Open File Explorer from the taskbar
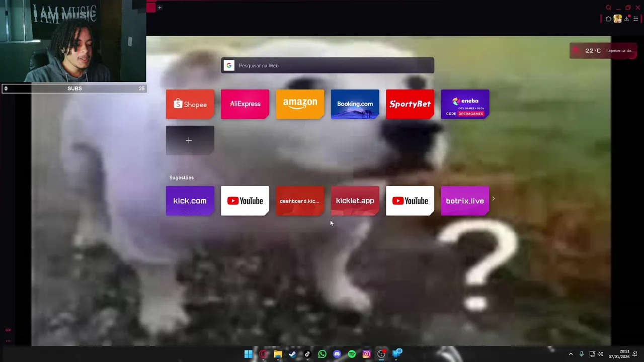644x362 pixels. (278, 354)
